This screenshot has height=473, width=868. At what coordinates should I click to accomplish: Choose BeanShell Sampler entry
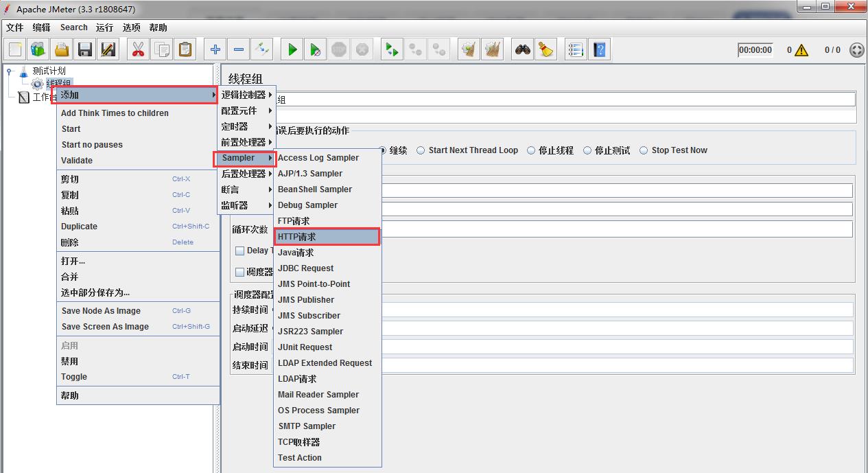click(327, 189)
